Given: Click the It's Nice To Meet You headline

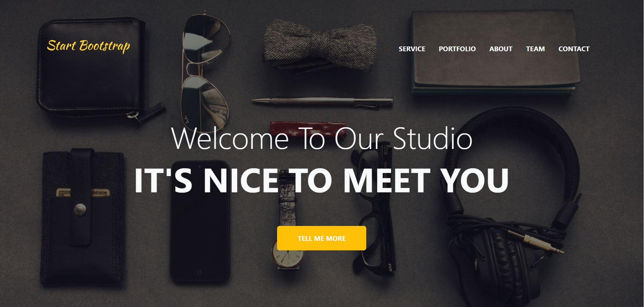Looking at the screenshot, I should [321, 180].
